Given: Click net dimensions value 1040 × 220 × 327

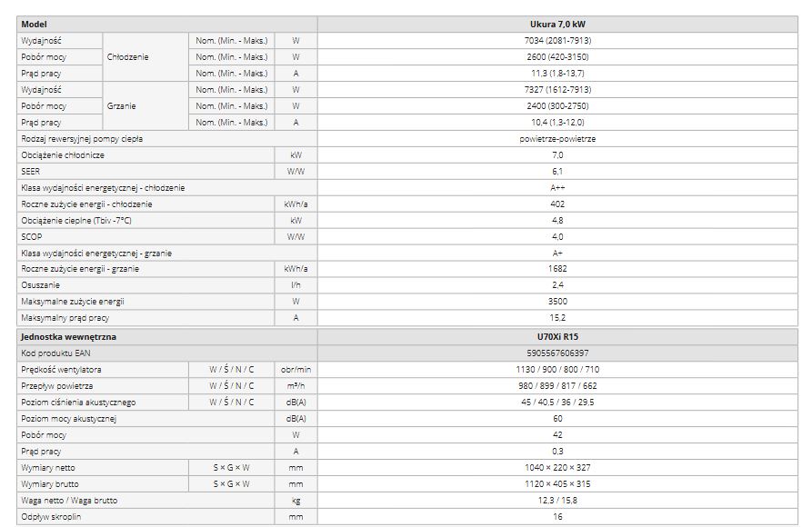Looking at the screenshot, I should [x=557, y=468].
